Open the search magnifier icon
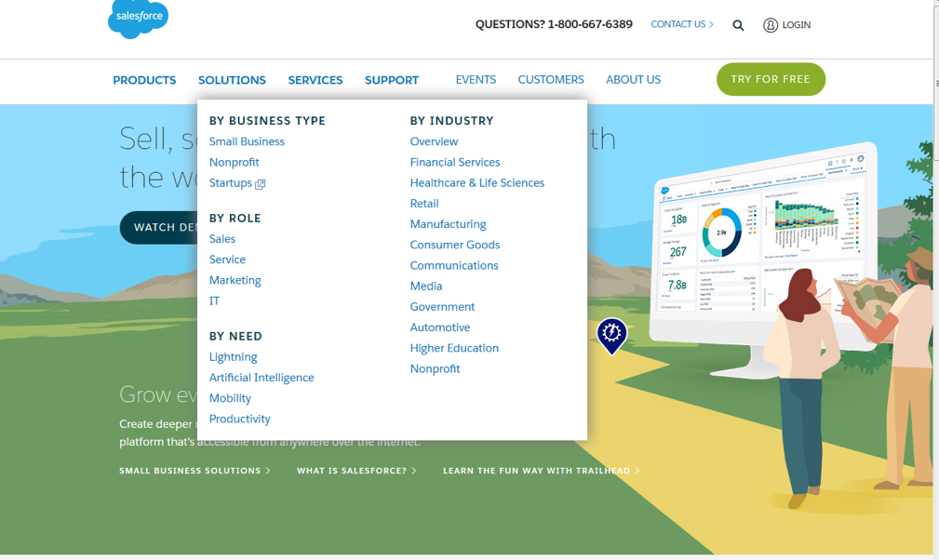Viewport: 939px width, 560px height. (x=738, y=25)
